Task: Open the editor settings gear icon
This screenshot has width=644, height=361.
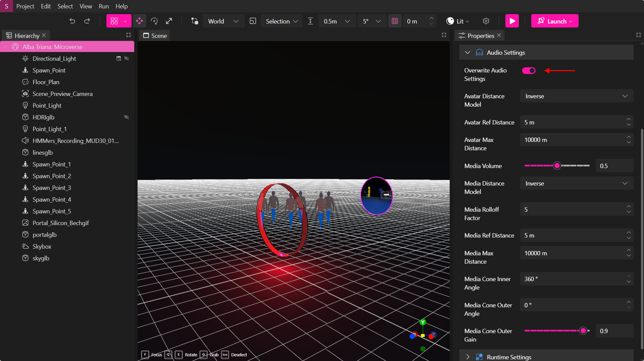Action: tap(486, 21)
